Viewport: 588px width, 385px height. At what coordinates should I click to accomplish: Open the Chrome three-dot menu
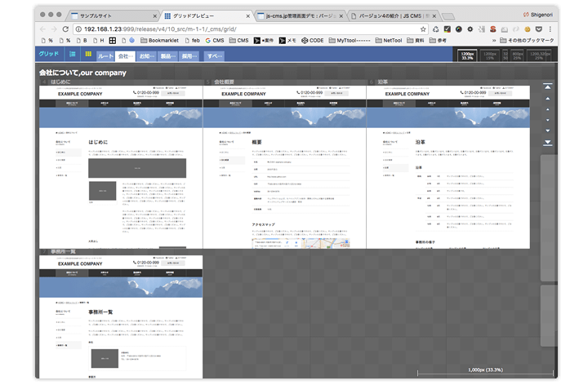coord(550,29)
